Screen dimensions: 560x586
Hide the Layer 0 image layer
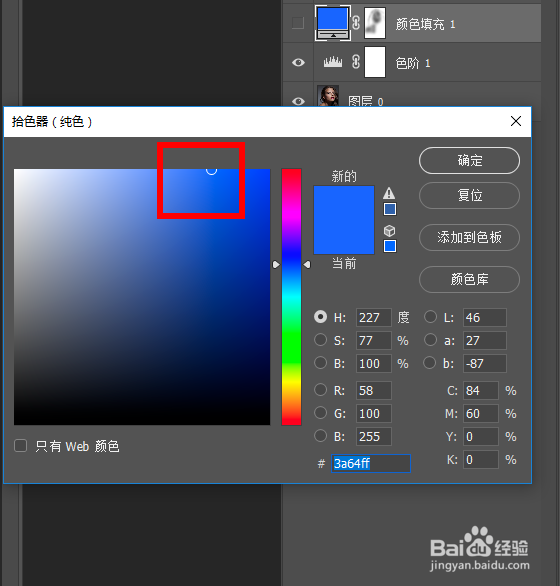click(298, 101)
